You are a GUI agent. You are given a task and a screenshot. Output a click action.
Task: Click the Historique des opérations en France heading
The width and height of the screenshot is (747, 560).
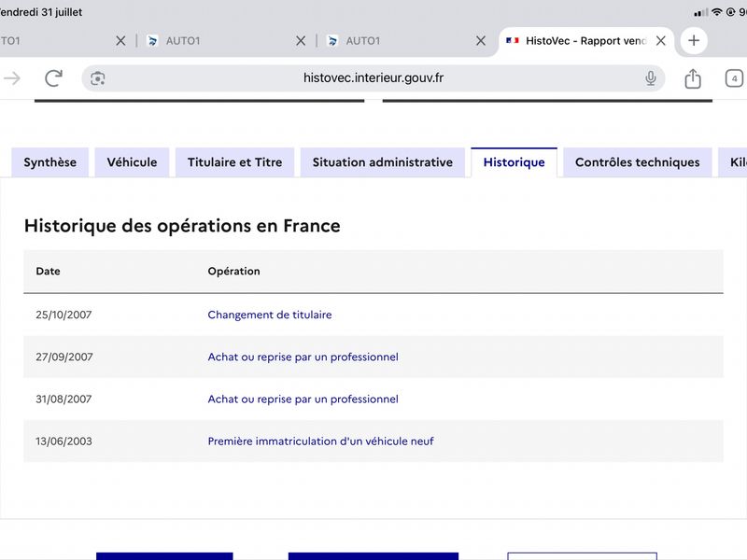(182, 226)
